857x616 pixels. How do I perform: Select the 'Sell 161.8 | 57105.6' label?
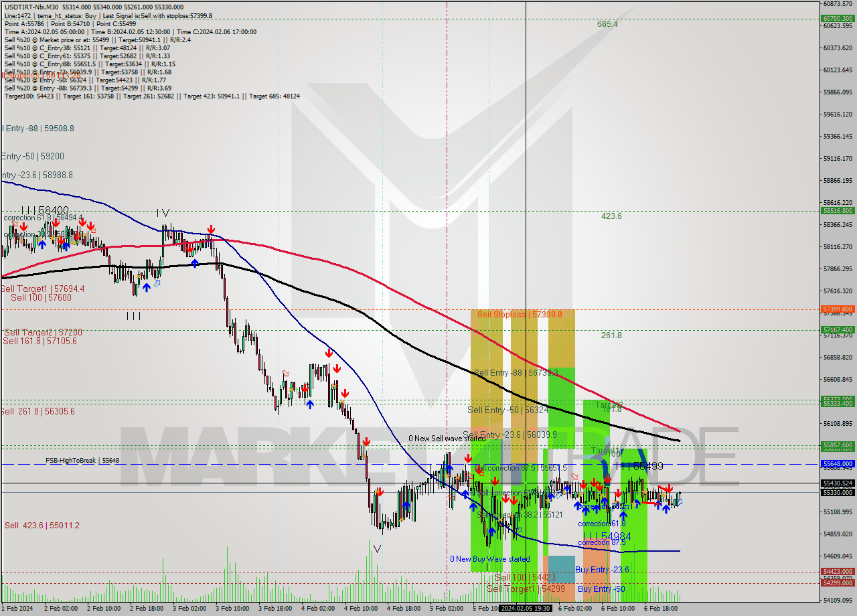point(40,341)
